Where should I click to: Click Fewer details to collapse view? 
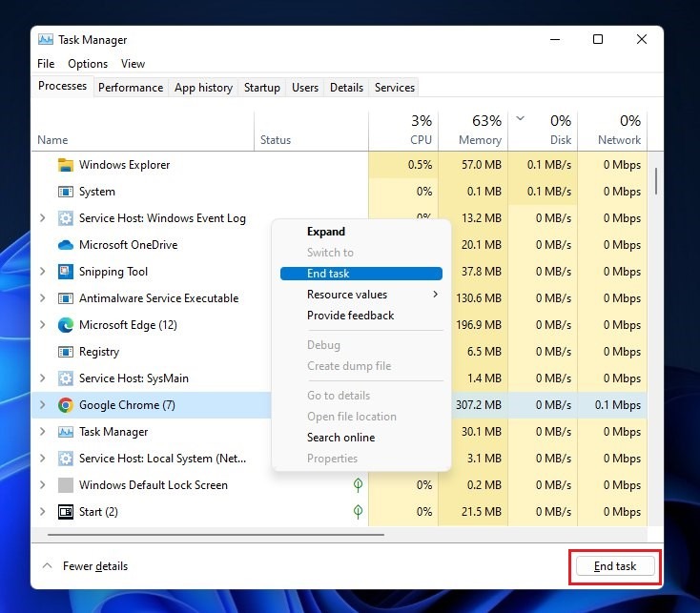(x=94, y=566)
